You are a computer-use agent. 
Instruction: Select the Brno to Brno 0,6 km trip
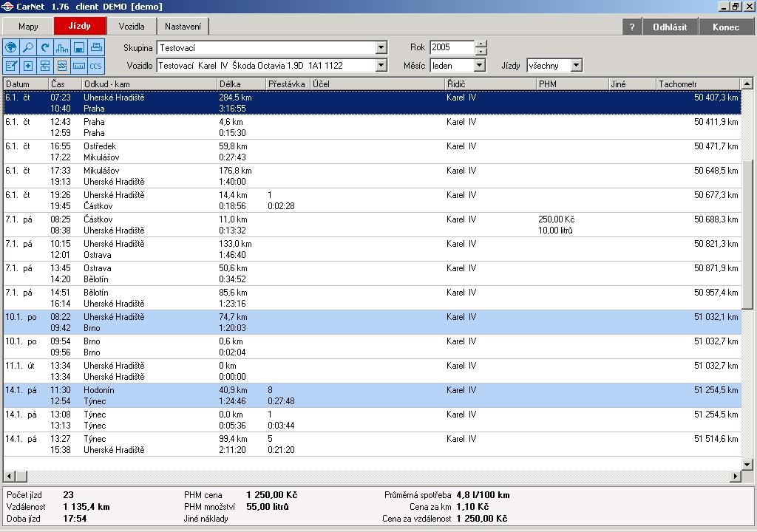[373, 347]
